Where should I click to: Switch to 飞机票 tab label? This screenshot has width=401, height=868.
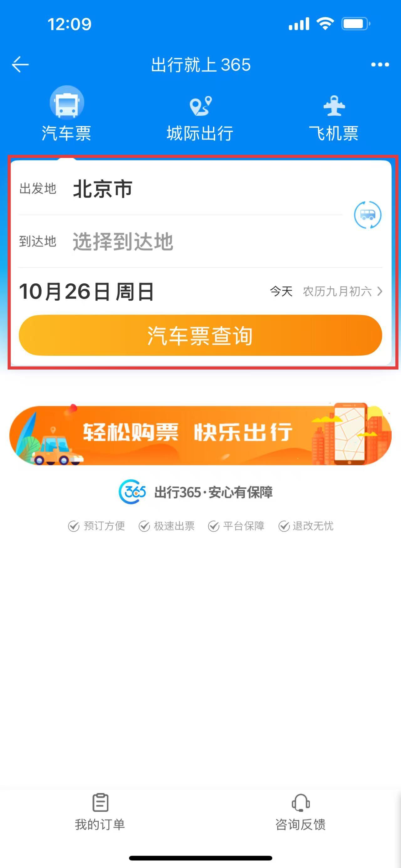tap(334, 133)
